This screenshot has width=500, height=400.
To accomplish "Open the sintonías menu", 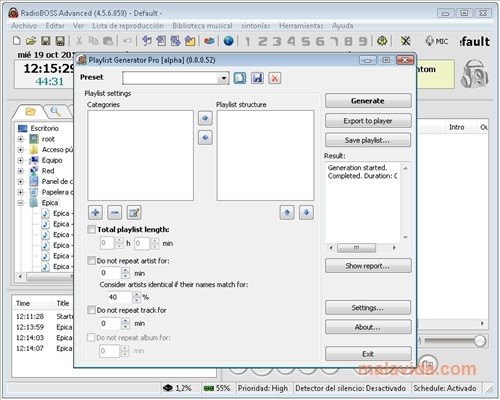I will click(256, 26).
